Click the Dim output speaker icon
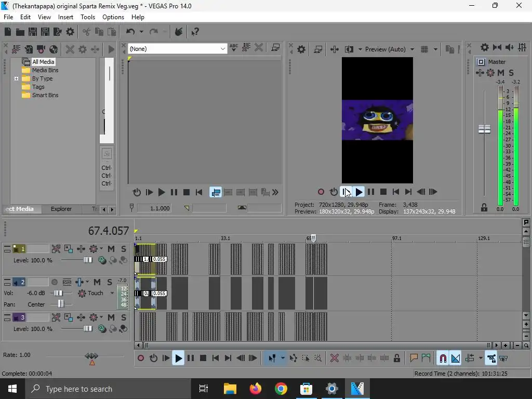Viewport: 532px width, 399px height. (509, 47)
